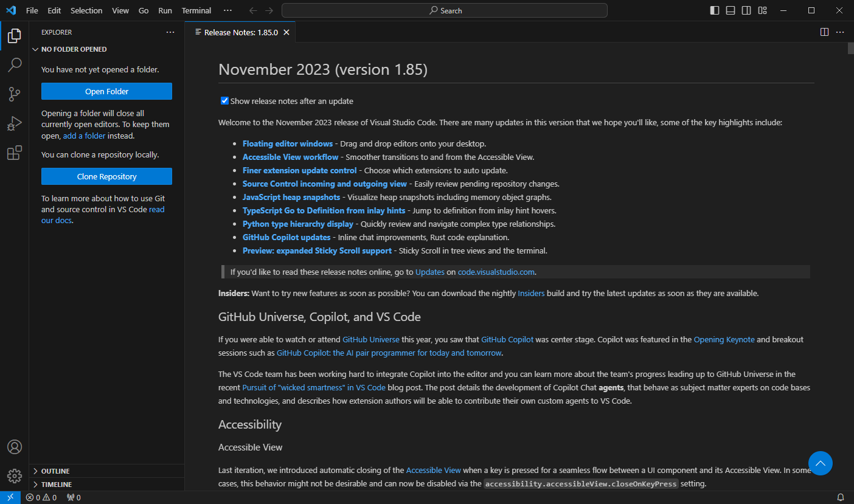Open the Run menu
Image resolution: width=854 pixels, height=504 pixels.
coord(165,10)
